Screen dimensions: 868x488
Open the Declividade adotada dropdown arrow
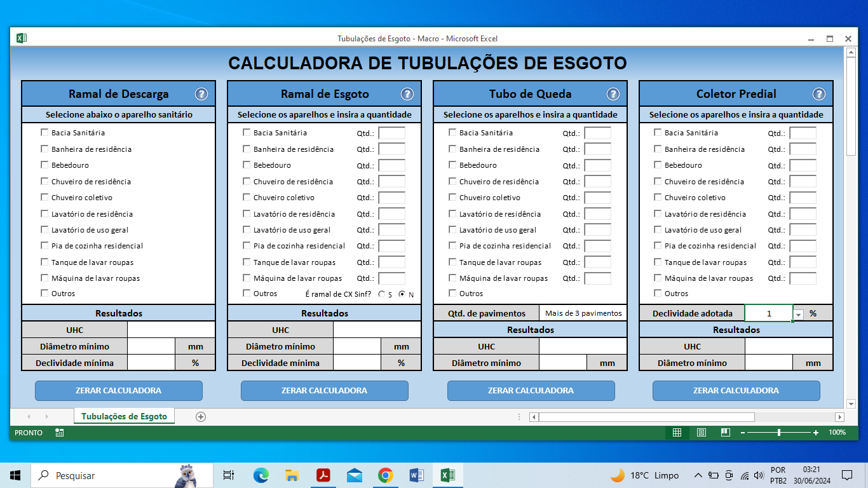[798, 314]
